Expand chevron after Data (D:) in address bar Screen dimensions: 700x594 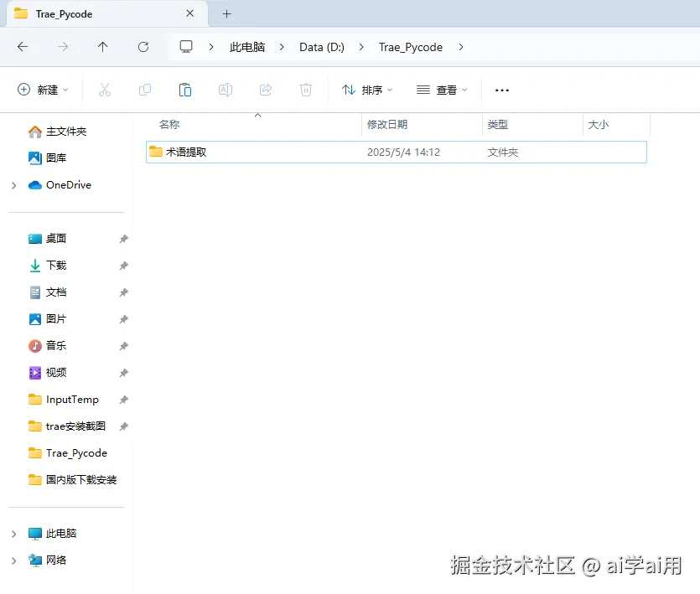coord(361,47)
